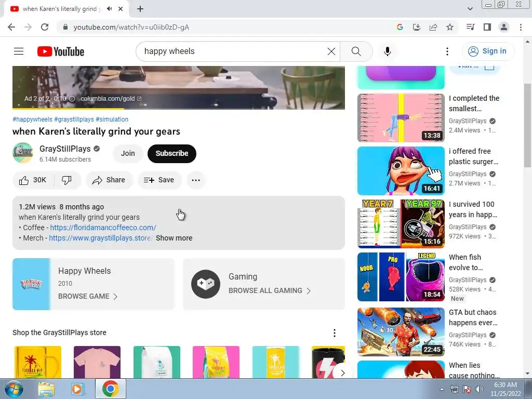532x399 pixels.
Task: Join the GrayStillPlays channel membership
Action: click(x=128, y=153)
